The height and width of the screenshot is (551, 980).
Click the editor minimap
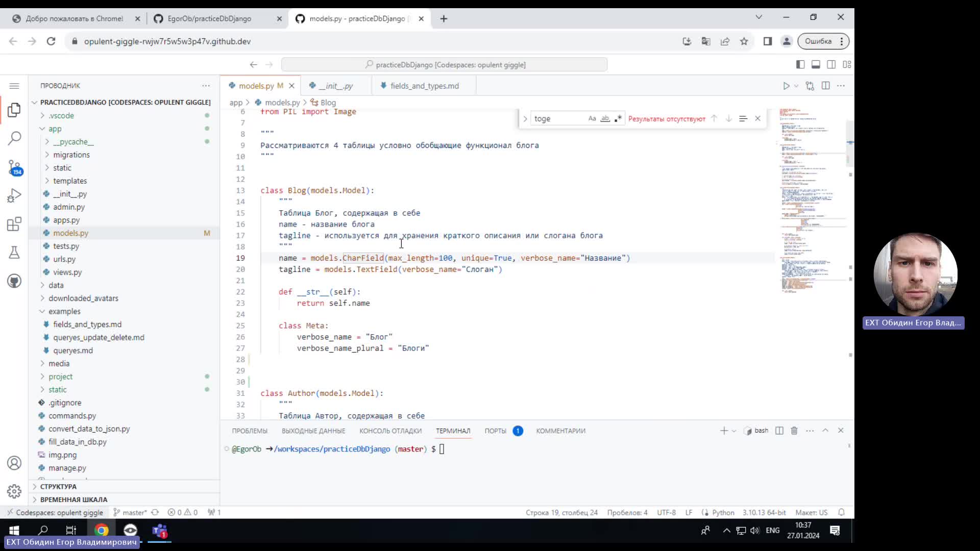tap(812, 201)
